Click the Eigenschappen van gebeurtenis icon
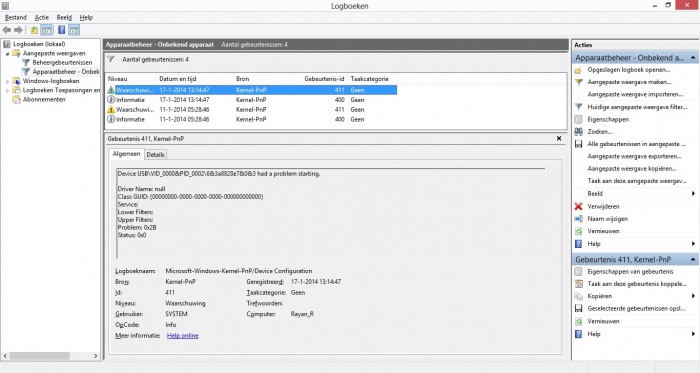 tap(578, 271)
